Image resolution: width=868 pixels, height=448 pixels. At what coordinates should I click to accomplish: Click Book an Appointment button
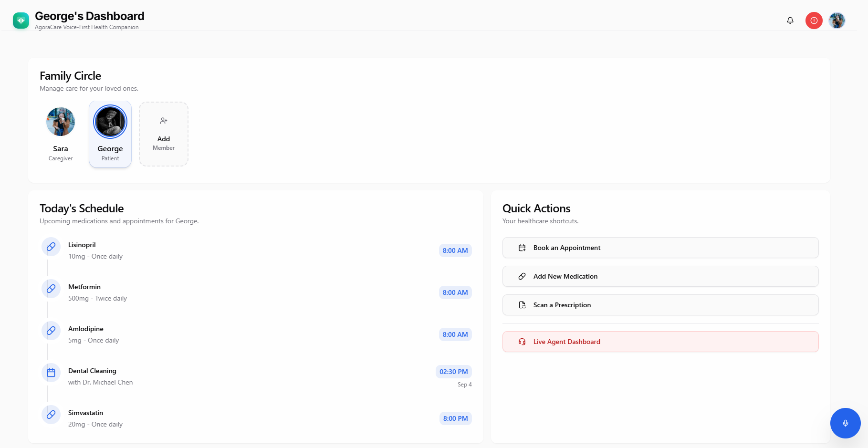point(660,248)
